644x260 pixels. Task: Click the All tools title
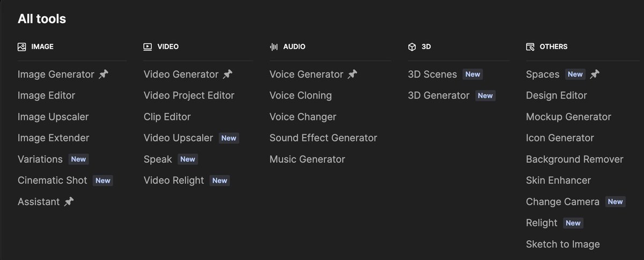point(42,19)
